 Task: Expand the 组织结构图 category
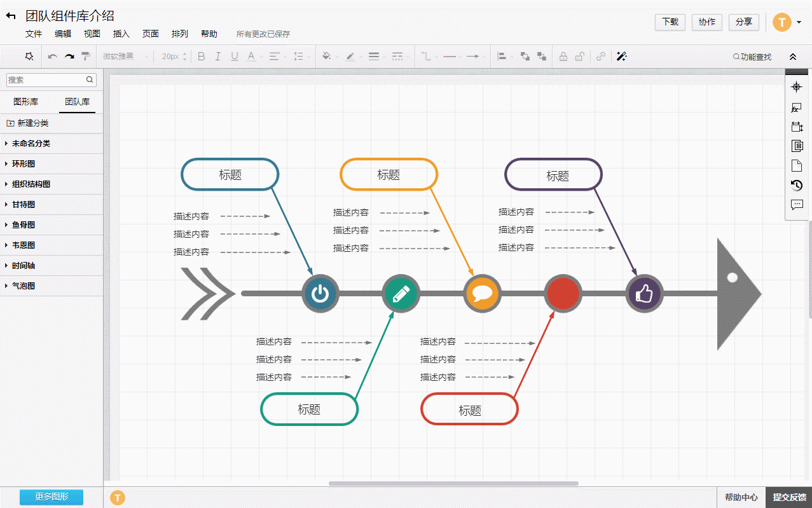pos(52,184)
